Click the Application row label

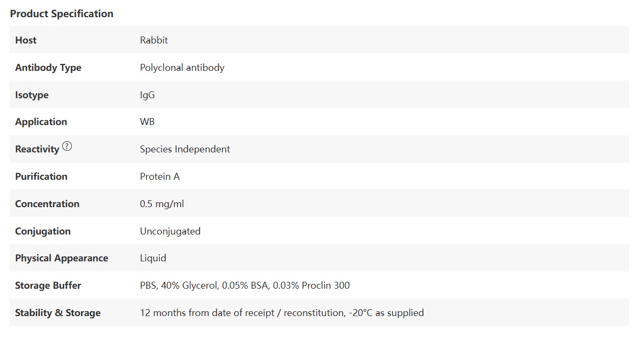tap(41, 122)
